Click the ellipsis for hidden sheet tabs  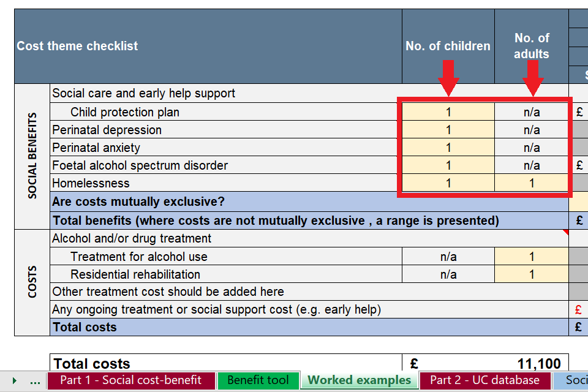35,380
